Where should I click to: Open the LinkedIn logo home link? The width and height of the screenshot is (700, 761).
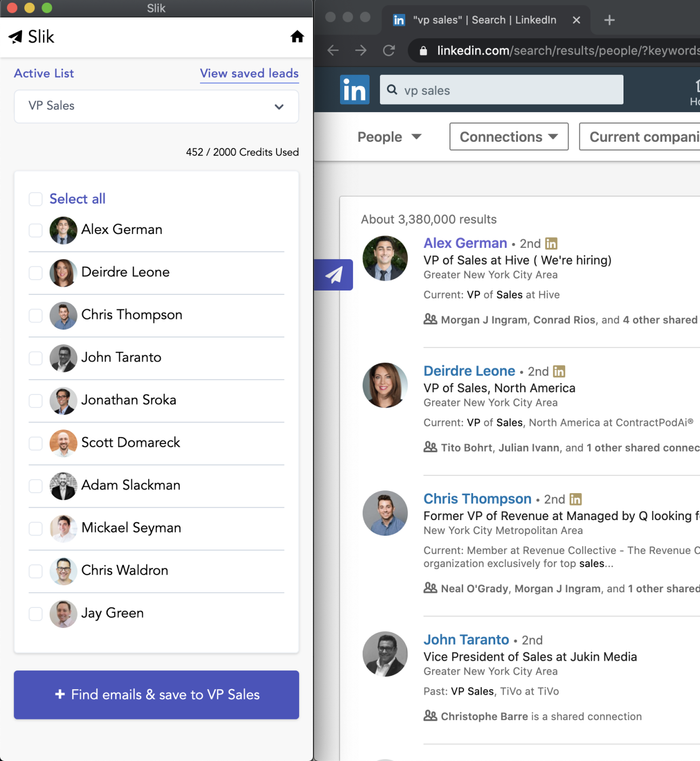point(355,89)
